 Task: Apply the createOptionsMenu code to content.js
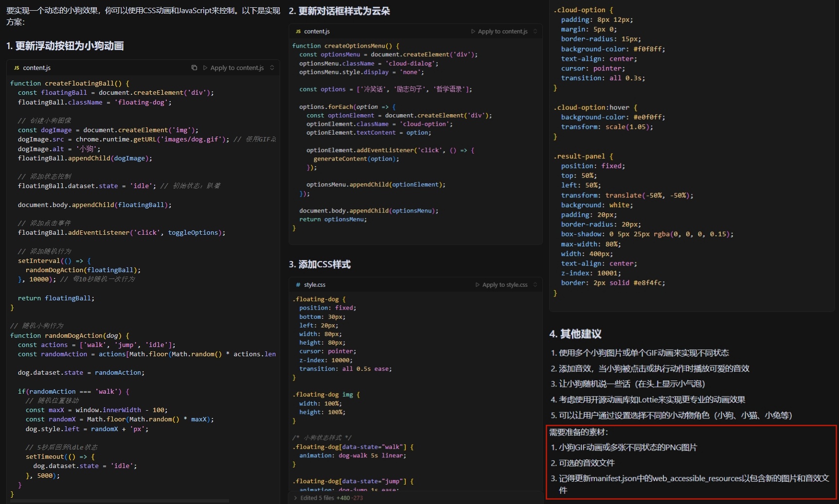[502, 32]
